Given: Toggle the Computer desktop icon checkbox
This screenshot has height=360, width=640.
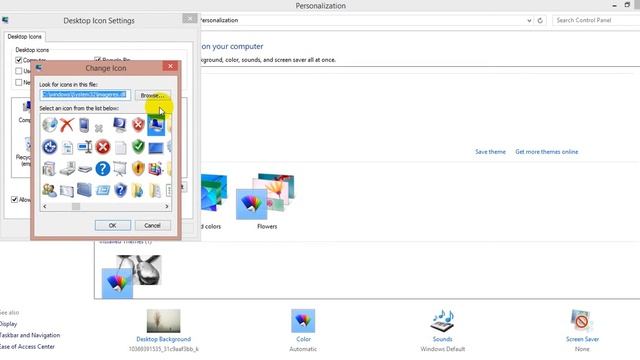Looking at the screenshot, I should click(x=19, y=60).
